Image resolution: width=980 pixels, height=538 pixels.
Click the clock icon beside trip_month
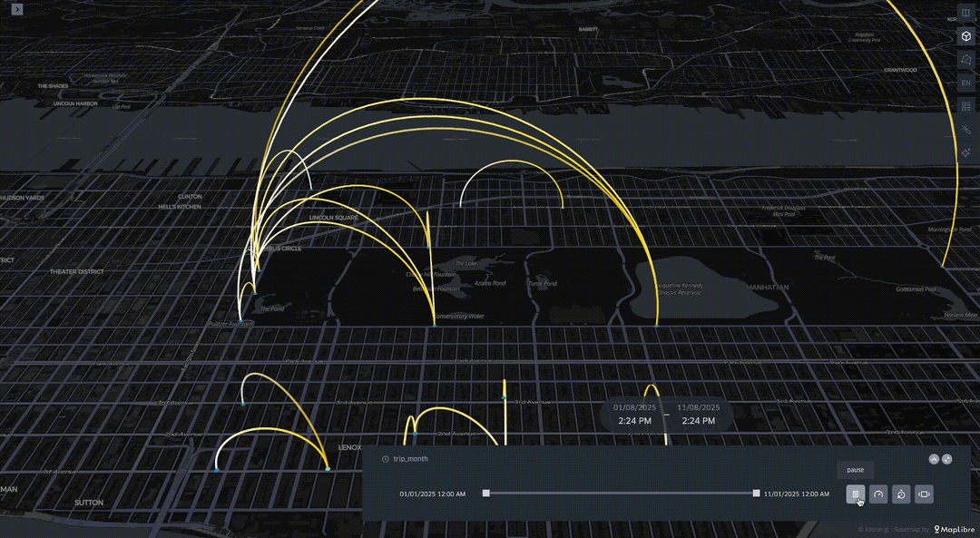pyautogui.click(x=386, y=459)
